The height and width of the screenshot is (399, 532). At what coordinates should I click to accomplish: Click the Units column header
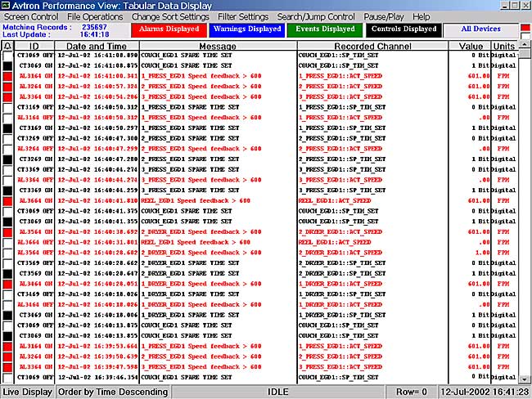point(504,46)
